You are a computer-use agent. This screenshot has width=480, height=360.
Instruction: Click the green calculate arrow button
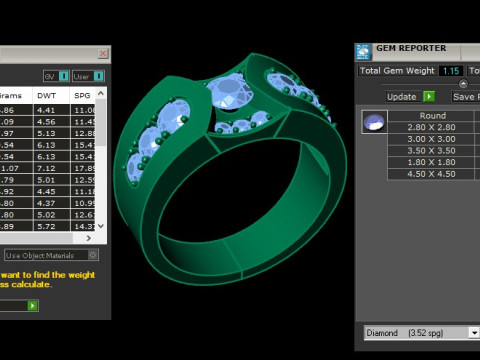click(x=32, y=306)
